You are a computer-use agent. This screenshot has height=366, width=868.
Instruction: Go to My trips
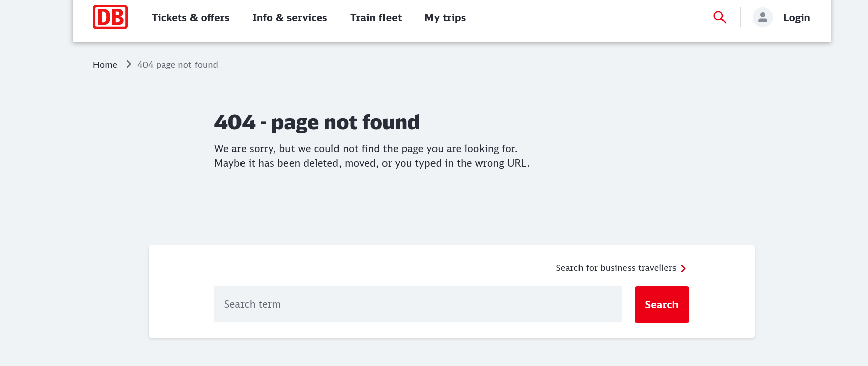[x=445, y=18]
